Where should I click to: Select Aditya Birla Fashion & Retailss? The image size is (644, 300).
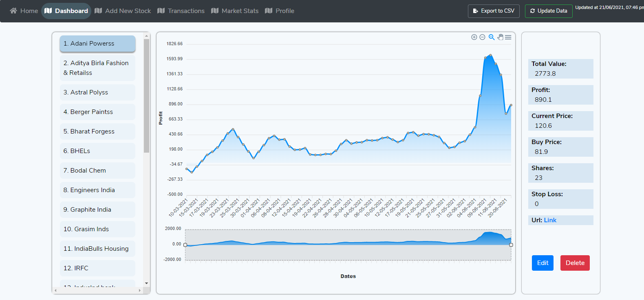pos(97,68)
